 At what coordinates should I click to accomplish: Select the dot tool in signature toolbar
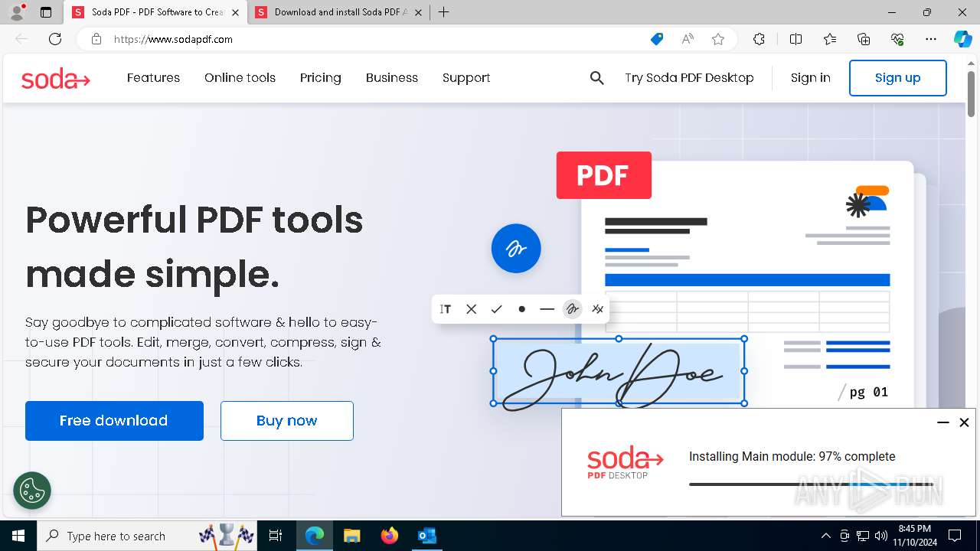pyautogui.click(x=521, y=309)
